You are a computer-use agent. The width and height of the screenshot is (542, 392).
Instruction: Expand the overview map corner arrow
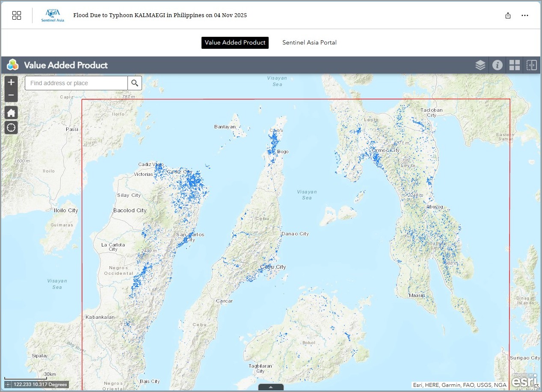(537, 387)
